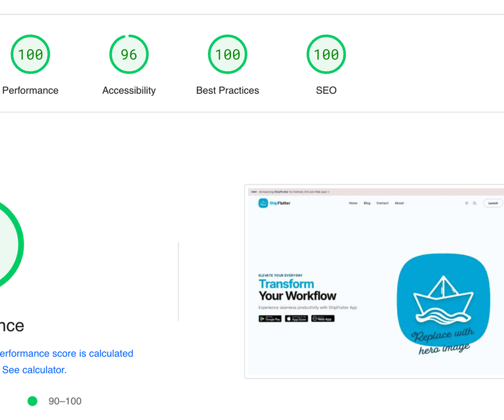Click the ShipFlutter logo in the screenshot
Image resolution: width=504 pixels, height=420 pixels.
click(x=274, y=203)
